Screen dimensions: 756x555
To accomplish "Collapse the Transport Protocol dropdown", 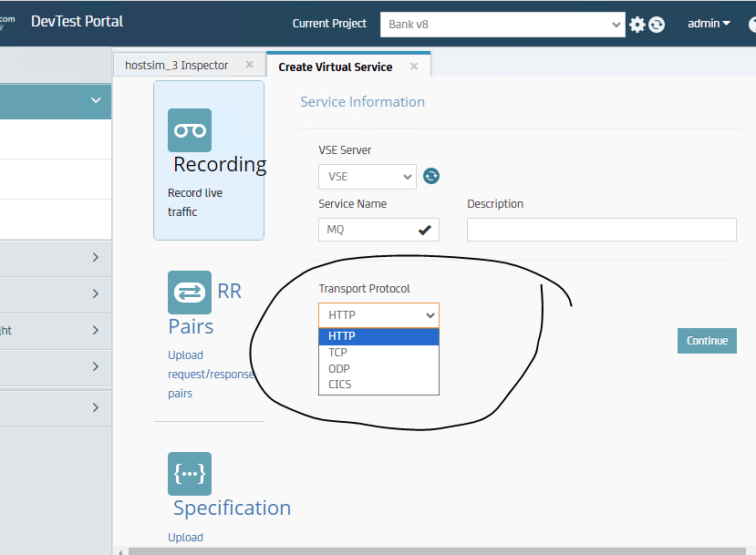I will tap(378, 315).
